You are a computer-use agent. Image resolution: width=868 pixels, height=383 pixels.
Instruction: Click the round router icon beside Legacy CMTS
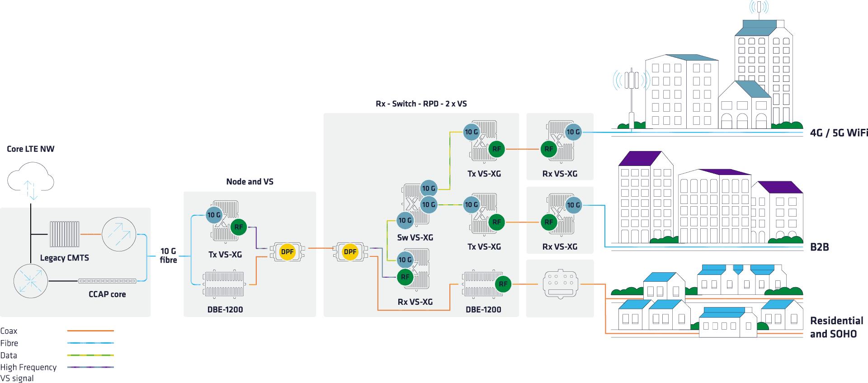tap(119, 234)
